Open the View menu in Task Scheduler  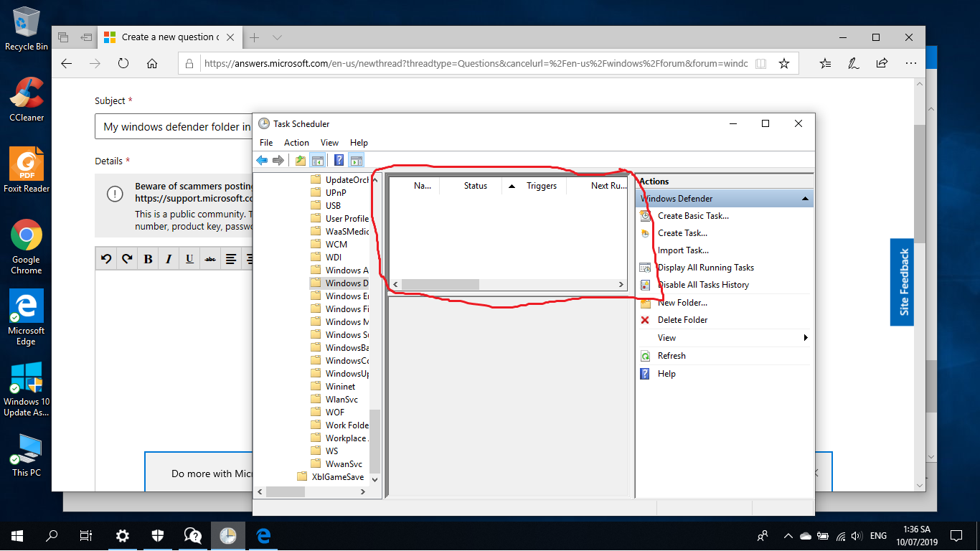(x=329, y=143)
